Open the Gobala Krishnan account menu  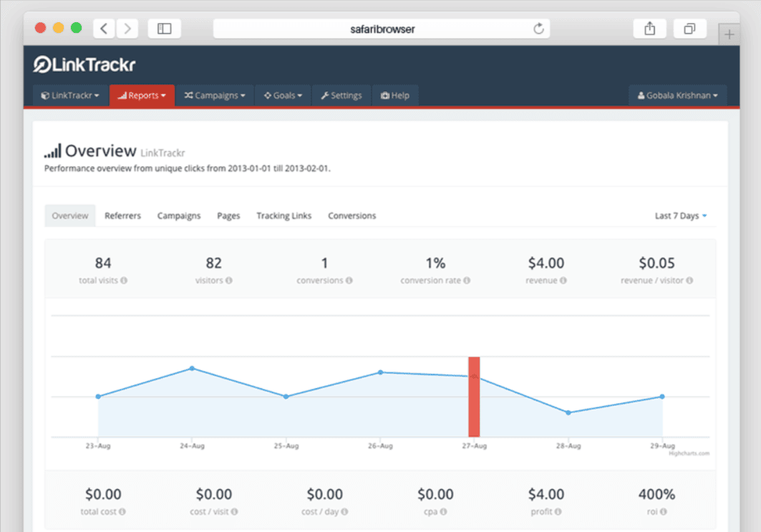[x=677, y=95]
